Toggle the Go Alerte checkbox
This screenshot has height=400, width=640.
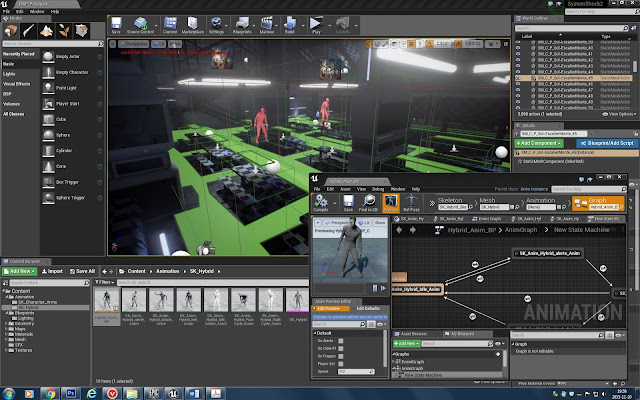point(340,341)
